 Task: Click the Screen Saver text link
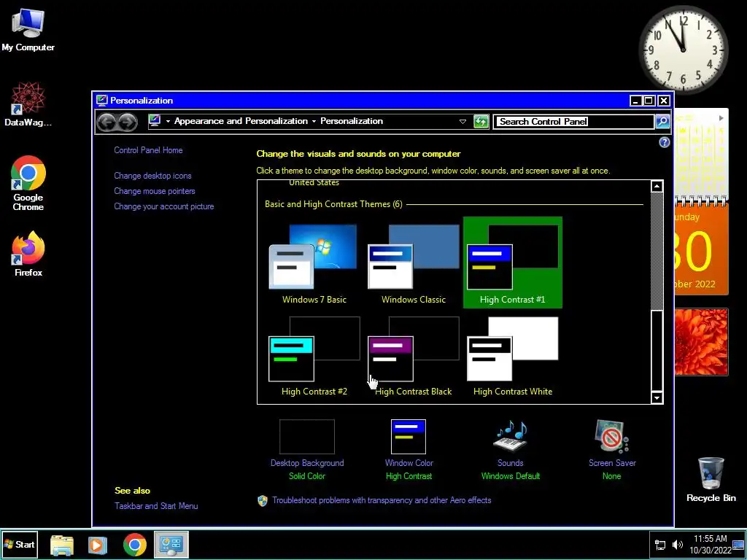[612, 463]
